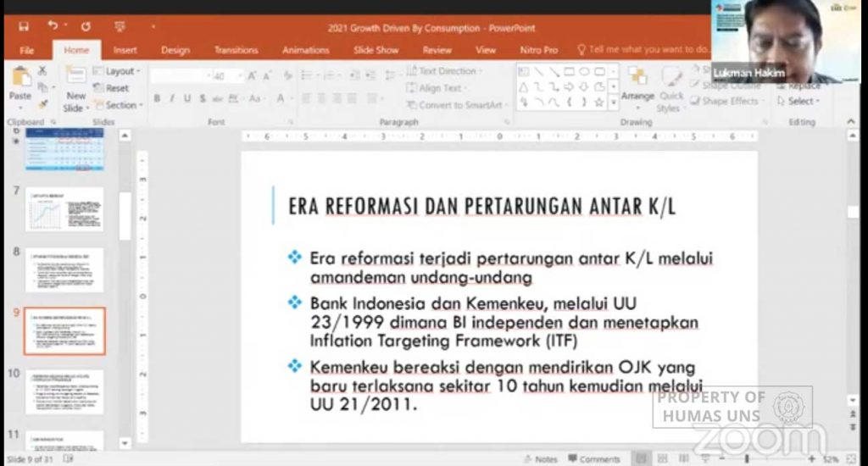Toggle Italic formatting

(172, 98)
